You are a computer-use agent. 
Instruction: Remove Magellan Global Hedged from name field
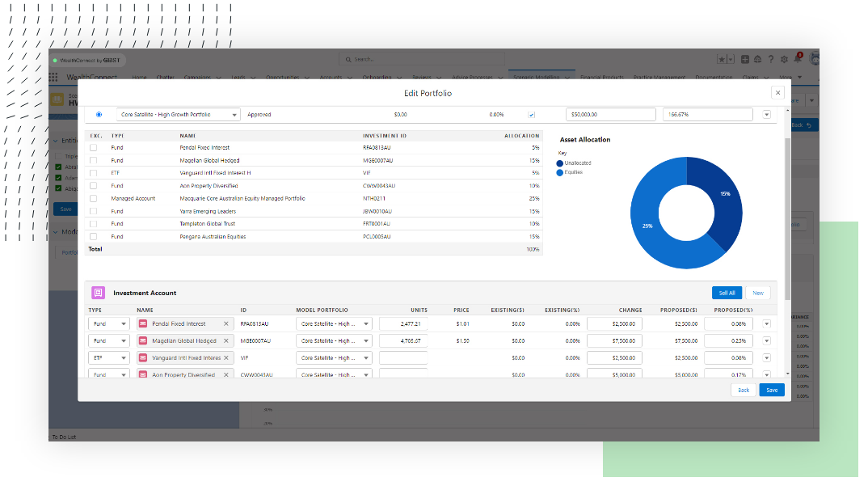[x=225, y=341]
